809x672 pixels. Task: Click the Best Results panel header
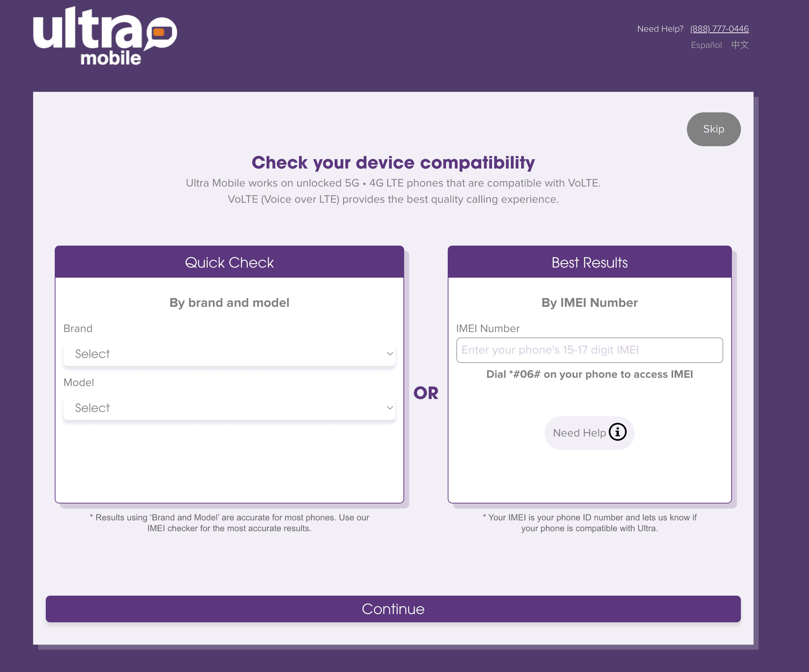[x=589, y=262]
